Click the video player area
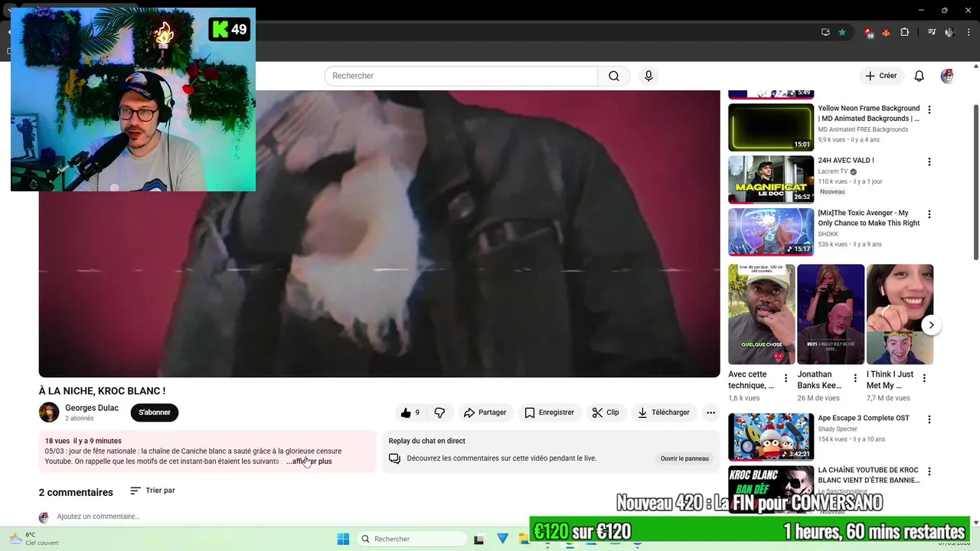The width and height of the screenshot is (980, 551). [379, 233]
